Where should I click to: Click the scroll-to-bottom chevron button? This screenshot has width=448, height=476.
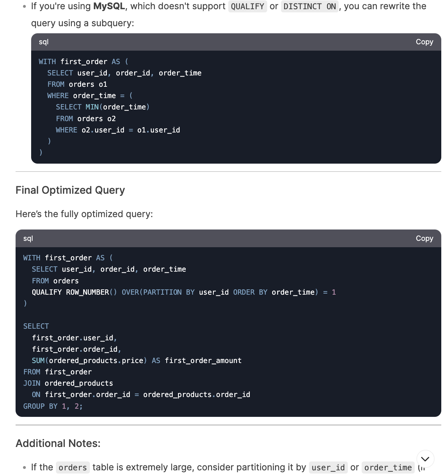click(425, 459)
